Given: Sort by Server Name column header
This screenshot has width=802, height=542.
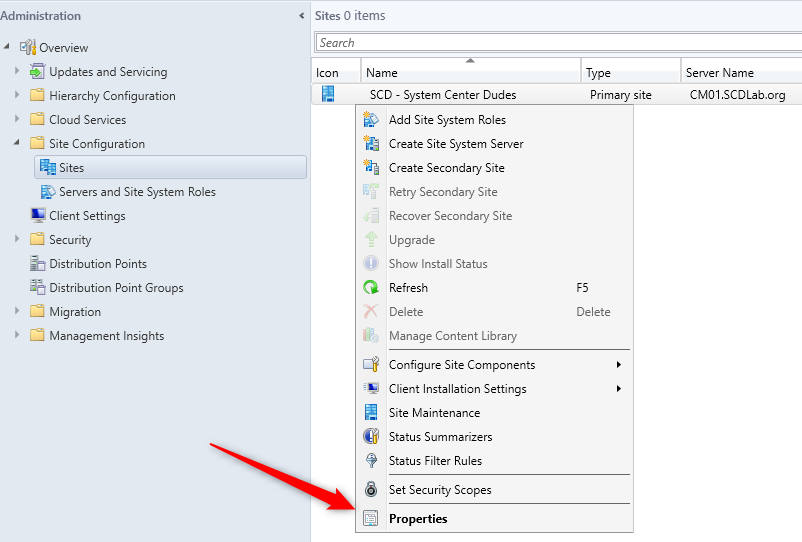Looking at the screenshot, I should 741,72.
